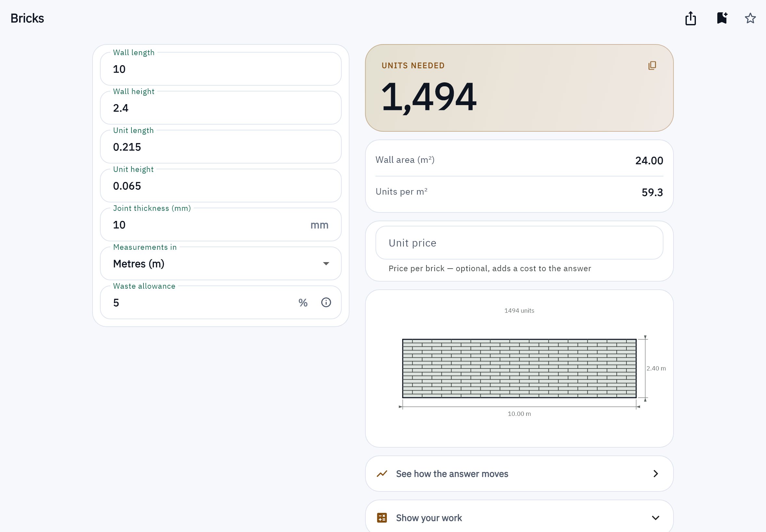Click the Wall height input field
The image size is (766, 532).
[x=221, y=108]
